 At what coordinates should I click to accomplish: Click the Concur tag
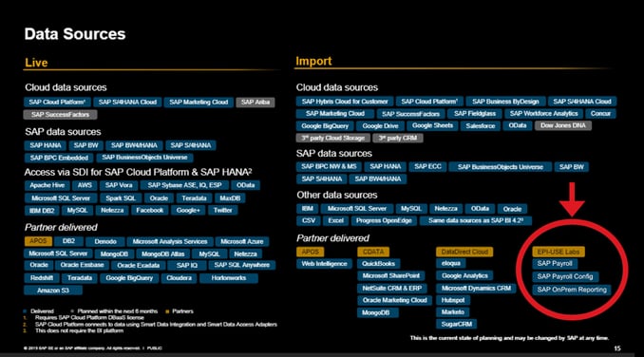(600, 114)
